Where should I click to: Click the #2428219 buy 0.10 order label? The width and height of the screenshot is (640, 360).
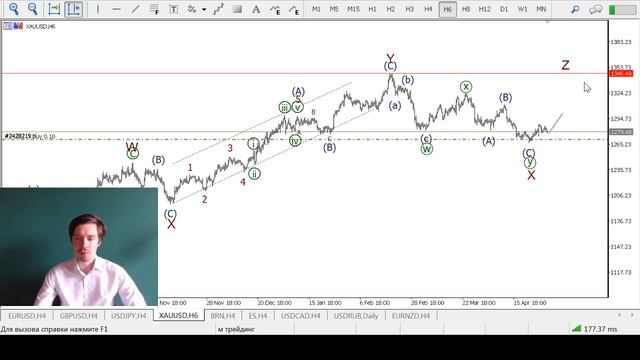pyautogui.click(x=29, y=136)
